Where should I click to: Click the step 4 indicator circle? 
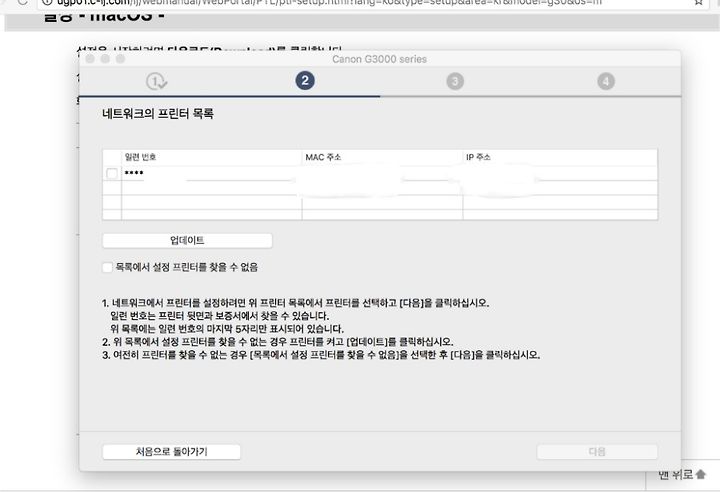606,81
